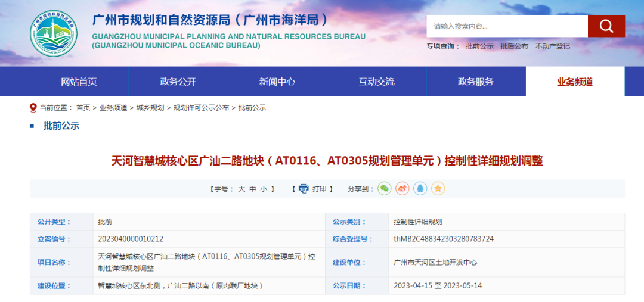Click acceptance number thMB2C488342303280783724
Viewport: 644px width, 302px height.
444,239
